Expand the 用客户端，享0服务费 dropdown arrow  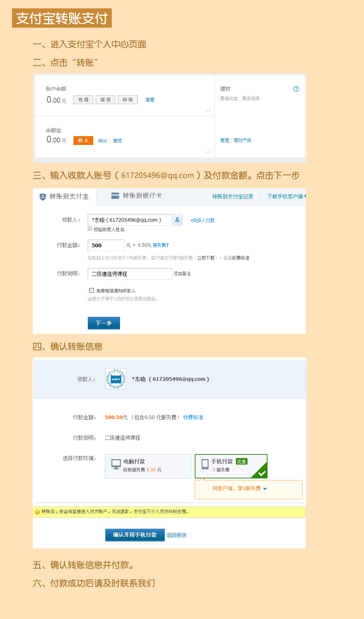tap(265, 489)
